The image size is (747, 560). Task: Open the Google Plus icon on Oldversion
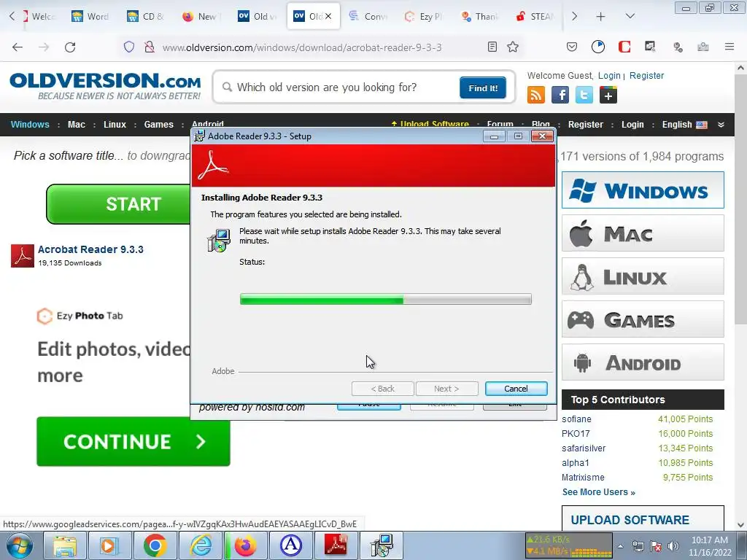click(x=608, y=95)
